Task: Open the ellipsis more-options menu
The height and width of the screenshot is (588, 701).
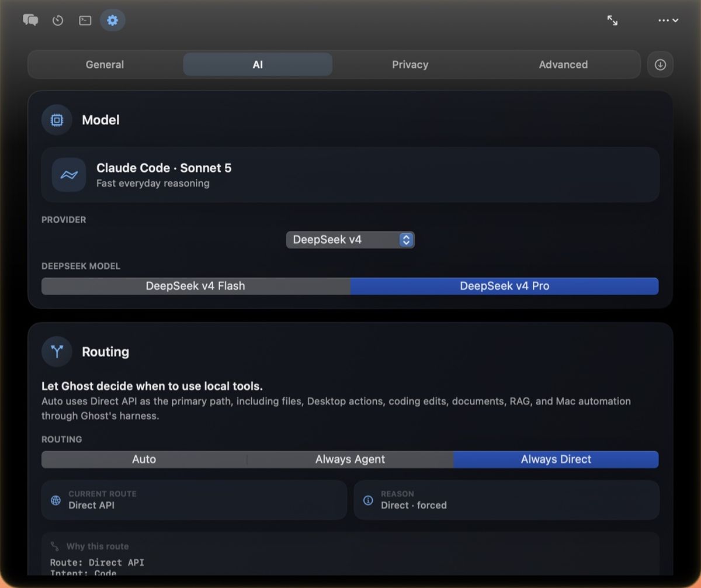Action: [668, 20]
